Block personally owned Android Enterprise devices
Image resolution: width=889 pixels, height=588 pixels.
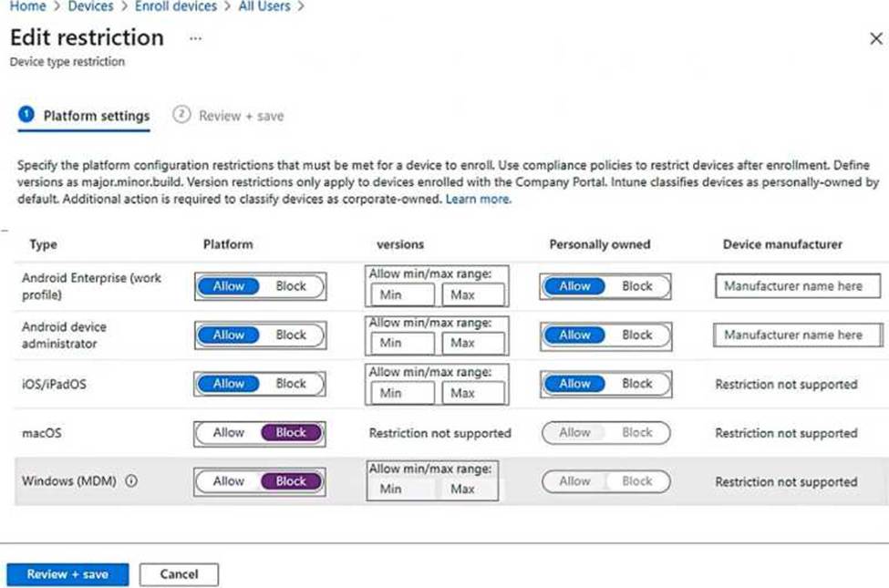coord(636,286)
